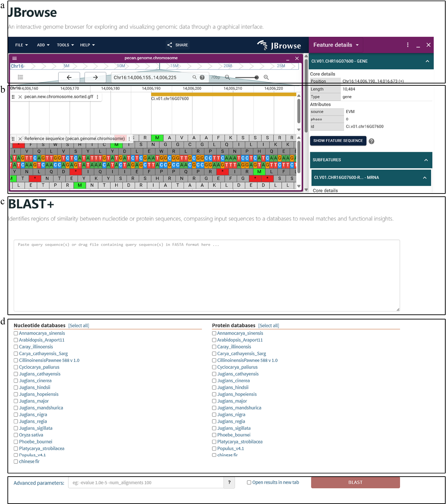446x504 pixels.
Task: Check Juglans_regia protein database
Action: 214,421
